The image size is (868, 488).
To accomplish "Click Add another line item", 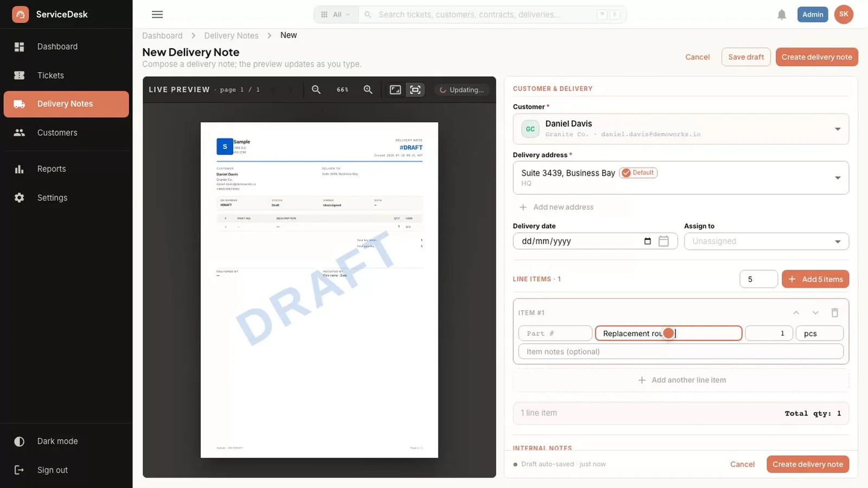I will tap(681, 380).
